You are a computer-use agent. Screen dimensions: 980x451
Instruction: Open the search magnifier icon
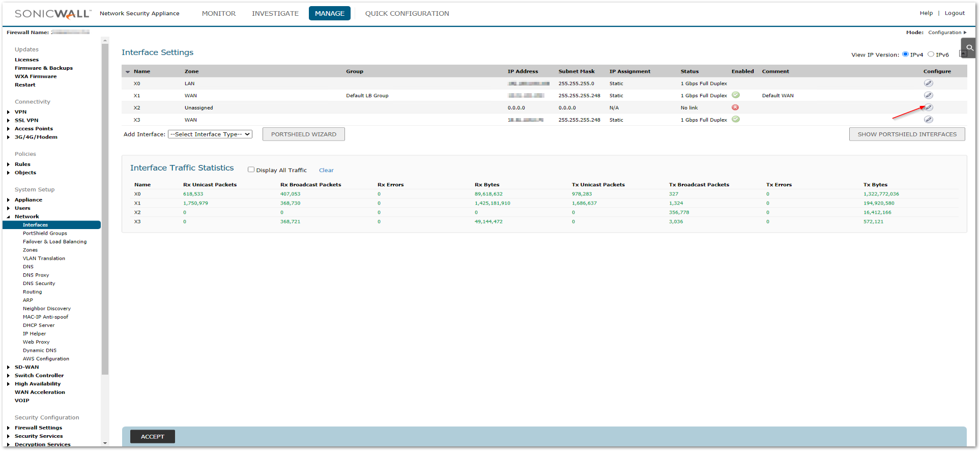tap(969, 48)
